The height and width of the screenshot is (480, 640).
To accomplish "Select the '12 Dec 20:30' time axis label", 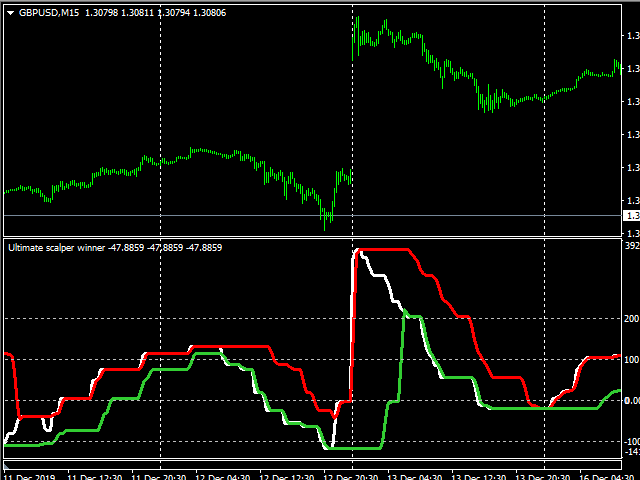I will (351, 476).
